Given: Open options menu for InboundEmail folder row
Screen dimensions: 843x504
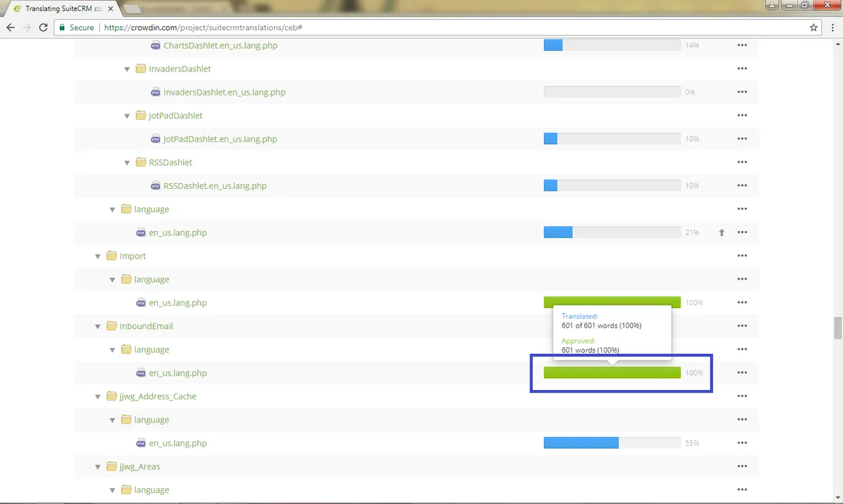Looking at the screenshot, I should click(x=742, y=326).
